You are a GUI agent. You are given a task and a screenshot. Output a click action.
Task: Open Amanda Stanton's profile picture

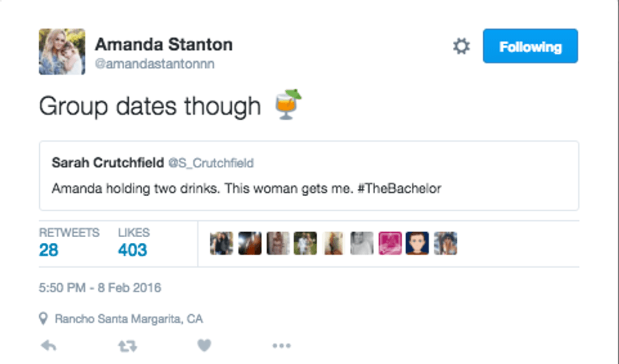(62, 52)
